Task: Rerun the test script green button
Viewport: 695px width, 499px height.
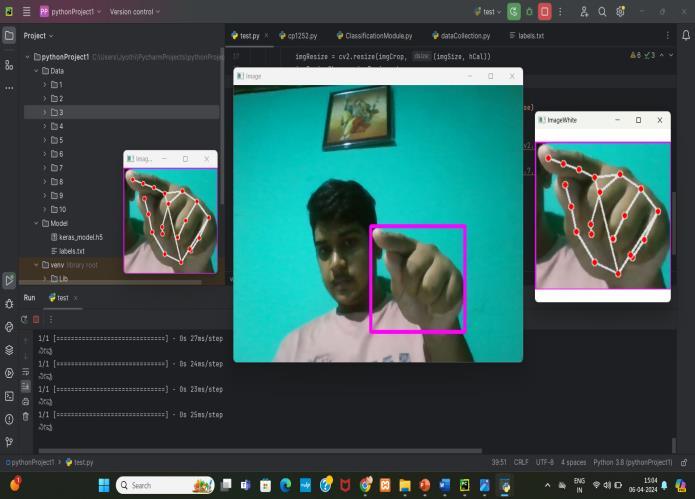Action: 514,12
